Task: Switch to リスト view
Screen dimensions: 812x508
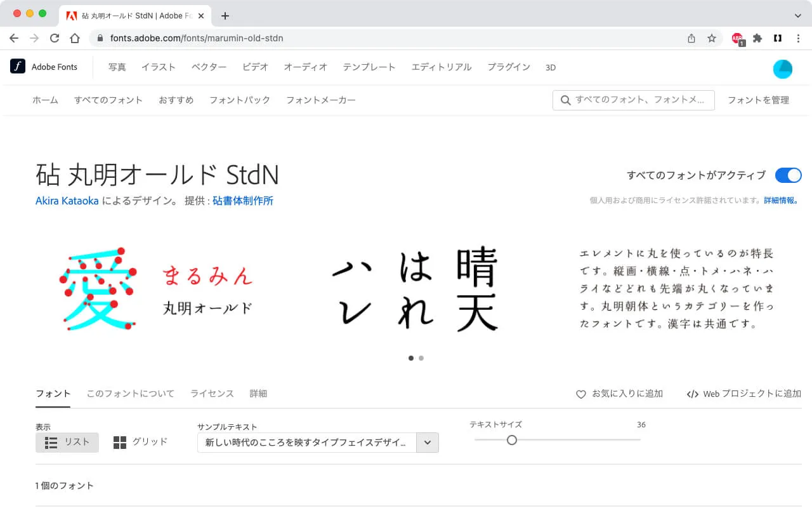Action: coord(67,442)
